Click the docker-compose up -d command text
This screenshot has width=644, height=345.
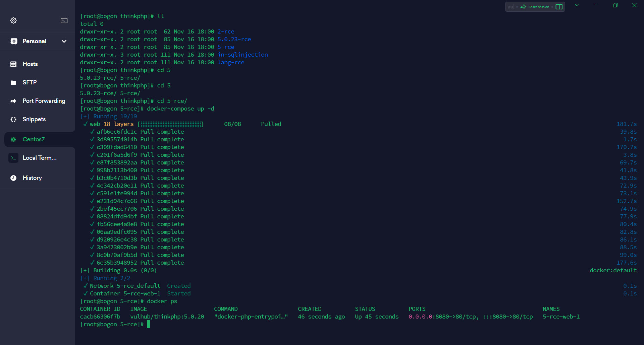click(180, 109)
